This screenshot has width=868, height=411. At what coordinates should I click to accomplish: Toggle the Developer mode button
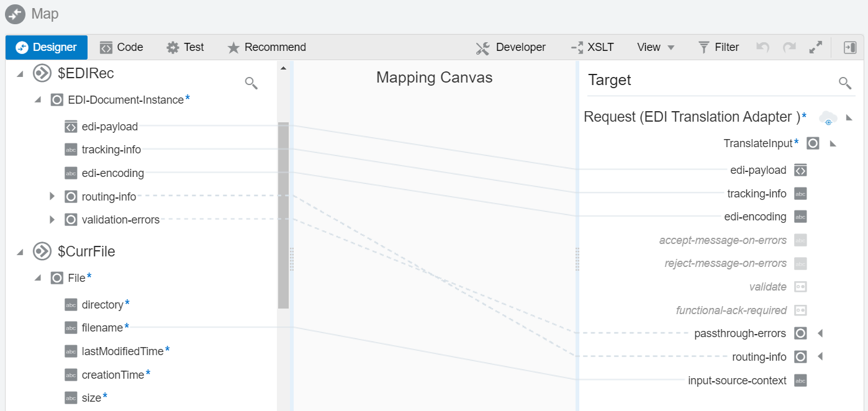click(510, 47)
